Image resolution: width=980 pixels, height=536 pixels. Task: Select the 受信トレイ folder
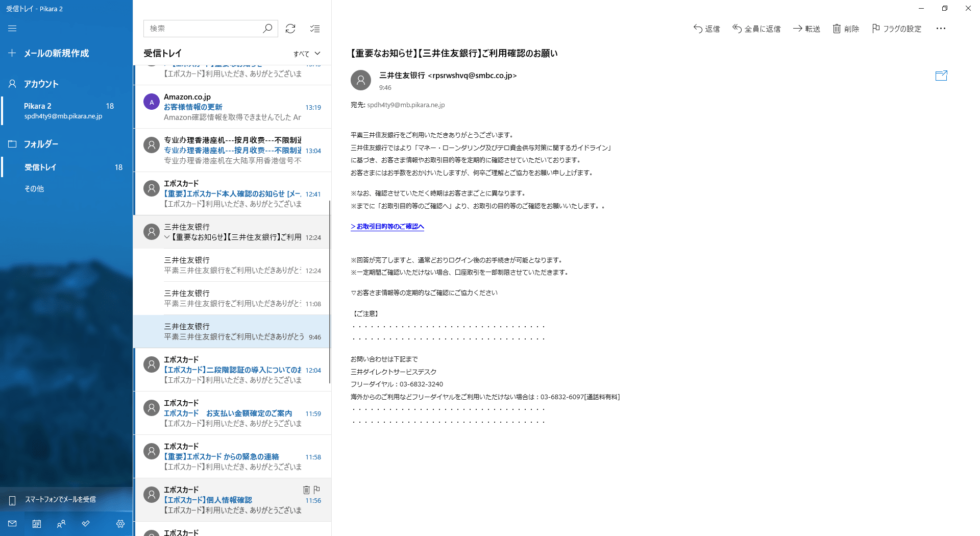coord(66,167)
